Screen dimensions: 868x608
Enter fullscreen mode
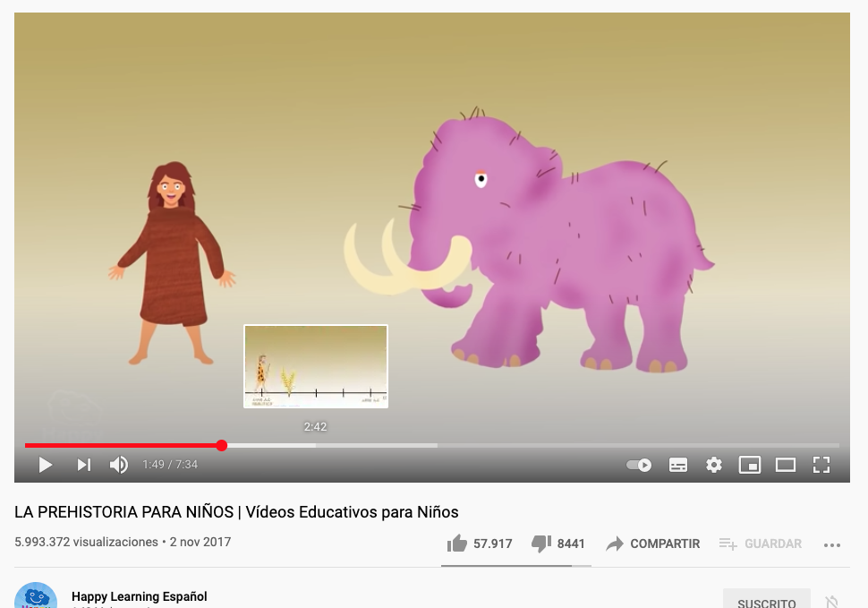821,465
